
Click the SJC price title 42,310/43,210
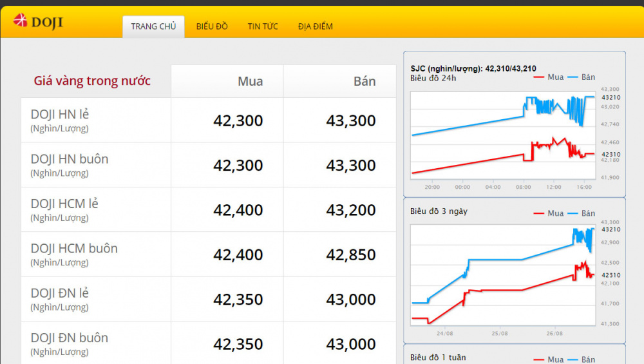click(473, 68)
